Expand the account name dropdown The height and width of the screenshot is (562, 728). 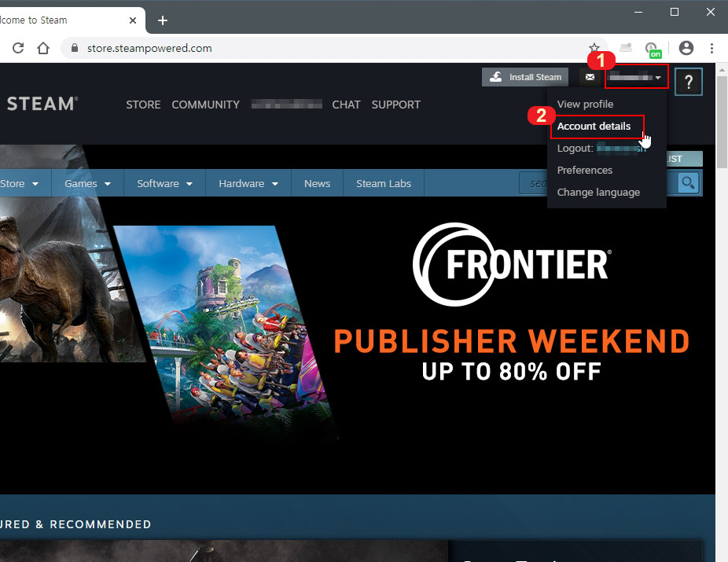[x=636, y=77]
